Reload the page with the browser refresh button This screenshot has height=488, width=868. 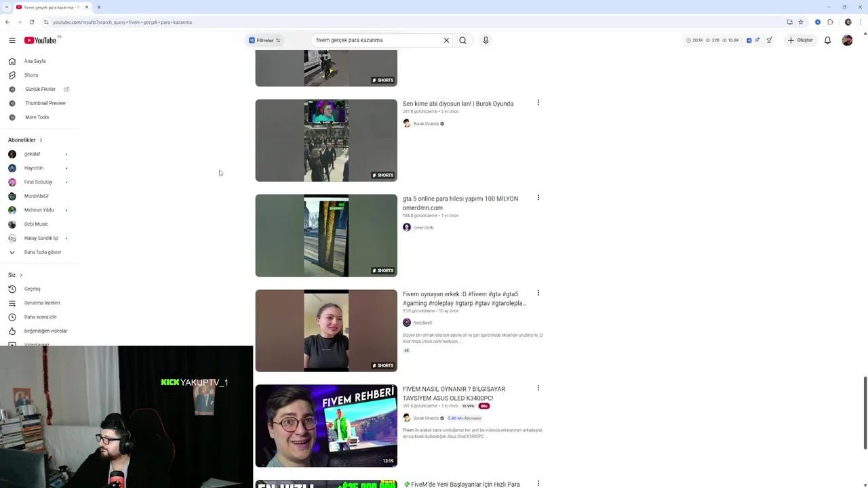31,22
